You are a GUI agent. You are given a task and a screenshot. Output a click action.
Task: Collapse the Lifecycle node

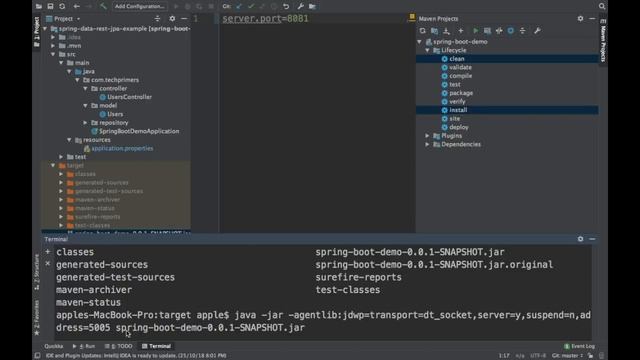428,50
